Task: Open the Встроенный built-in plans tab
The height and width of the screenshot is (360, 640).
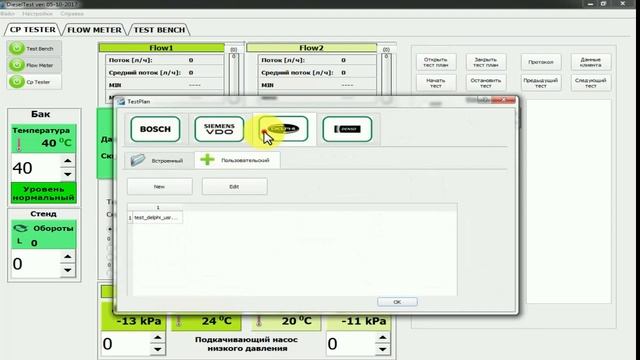Action: tap(158, 160)
